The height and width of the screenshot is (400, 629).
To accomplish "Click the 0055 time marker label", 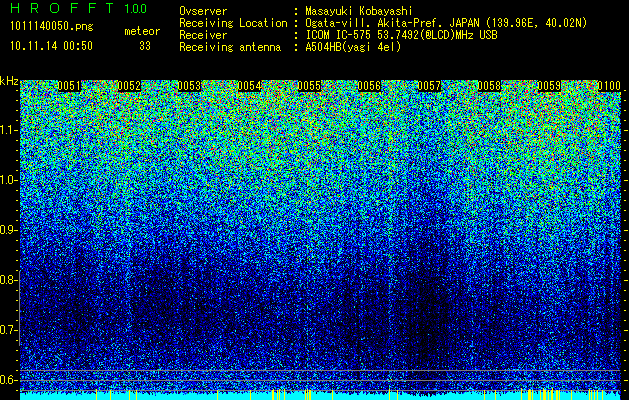I will pyautogui.click(x=309, y=86).
